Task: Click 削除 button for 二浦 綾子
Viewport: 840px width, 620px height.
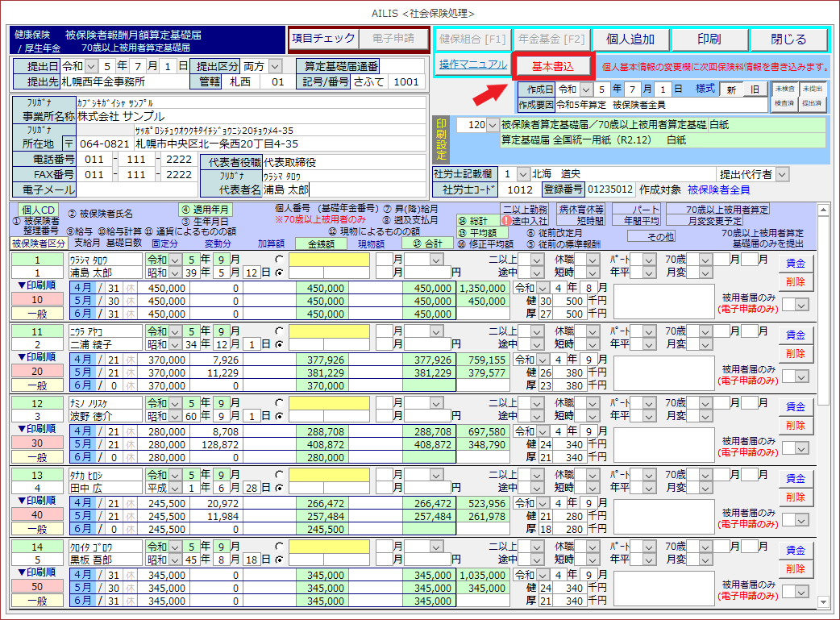Action: coord(795,353)
